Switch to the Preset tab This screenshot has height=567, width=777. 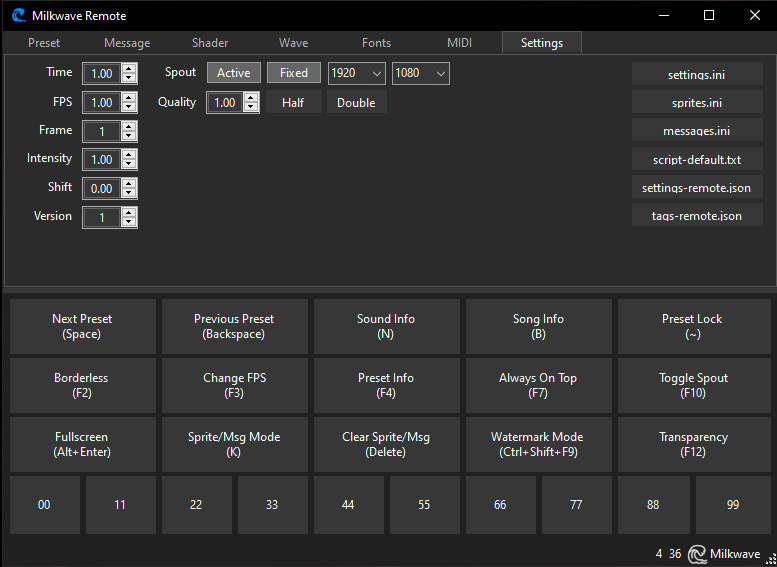[44, 43]
